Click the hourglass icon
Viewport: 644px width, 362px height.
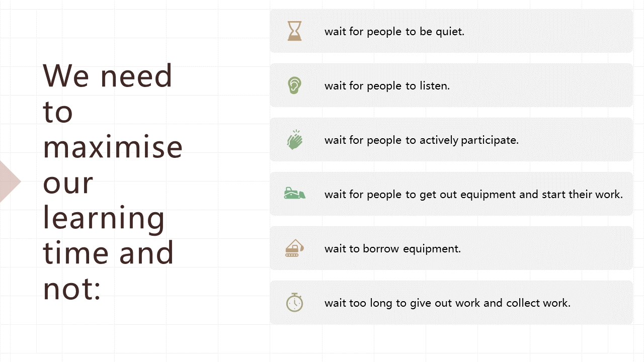294,31
